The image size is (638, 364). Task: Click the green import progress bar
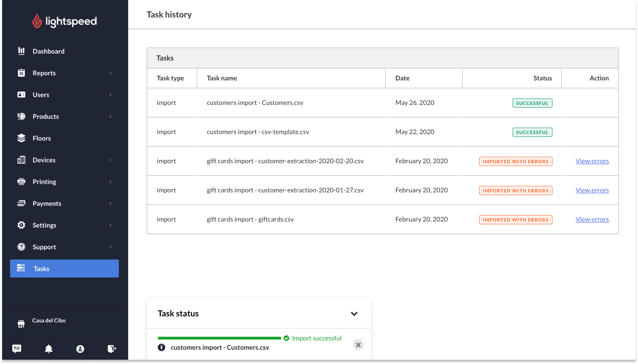click(x=219, y=338)
